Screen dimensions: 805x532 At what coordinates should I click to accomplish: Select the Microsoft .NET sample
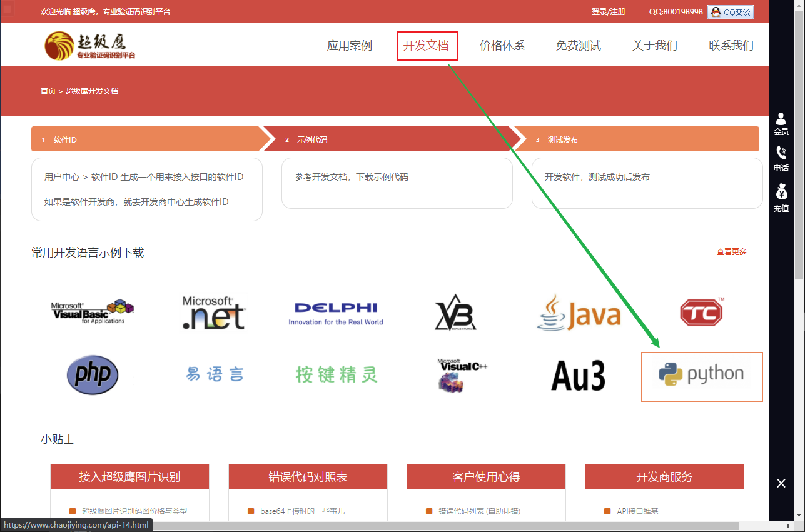pos(213,312)
